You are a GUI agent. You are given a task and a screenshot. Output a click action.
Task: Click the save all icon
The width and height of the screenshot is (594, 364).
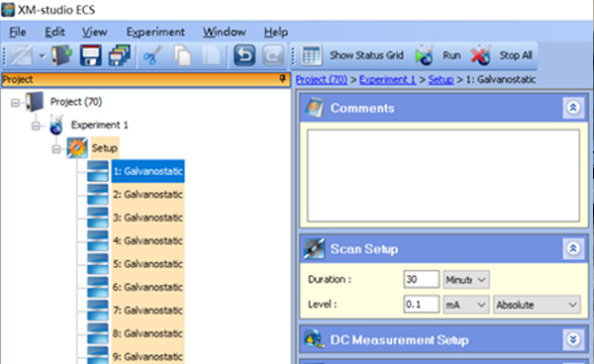click(x=120, y=55)
